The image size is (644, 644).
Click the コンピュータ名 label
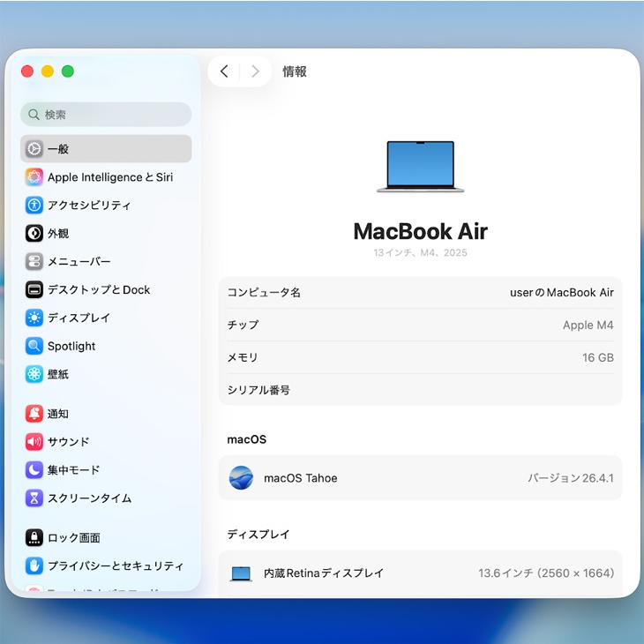point(264,292)
